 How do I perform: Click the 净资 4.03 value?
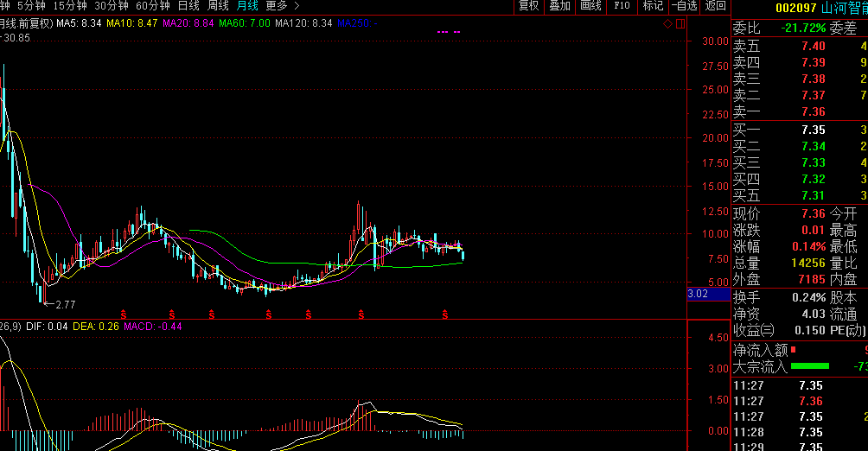pos(814,314)
